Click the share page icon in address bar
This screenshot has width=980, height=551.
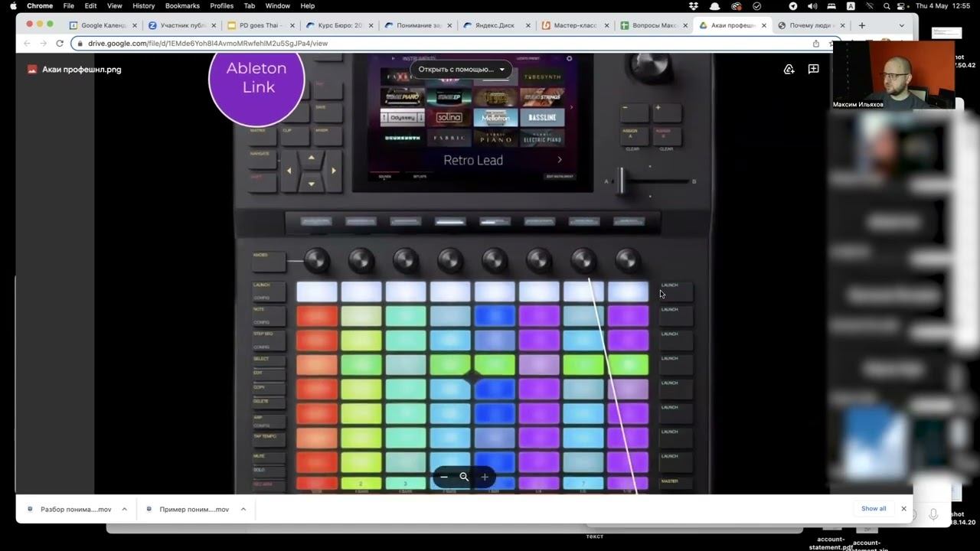815,44
